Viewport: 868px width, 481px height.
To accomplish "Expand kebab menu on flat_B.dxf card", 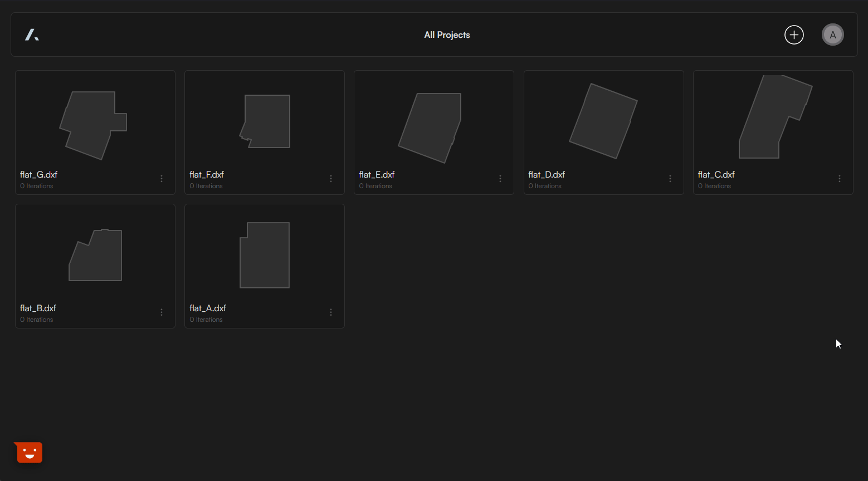I will click(x=162, y=312).
